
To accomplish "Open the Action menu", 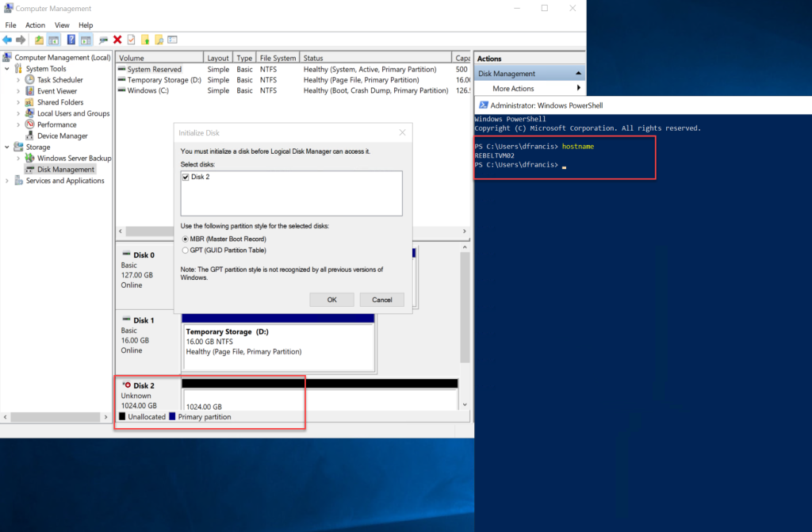I will point(35,25).
